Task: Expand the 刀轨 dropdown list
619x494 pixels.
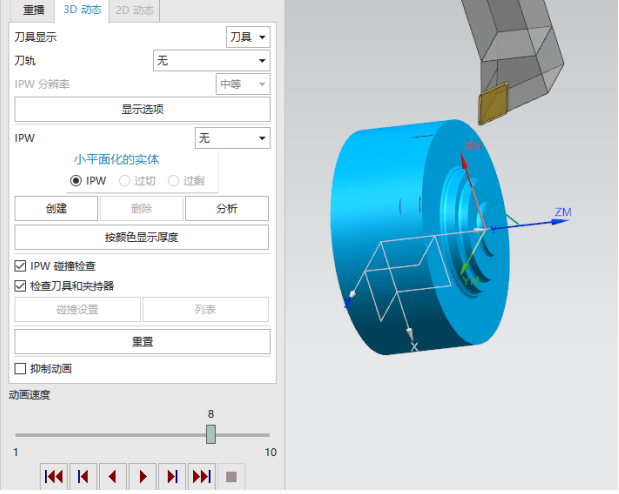Action: click(211, 61)
